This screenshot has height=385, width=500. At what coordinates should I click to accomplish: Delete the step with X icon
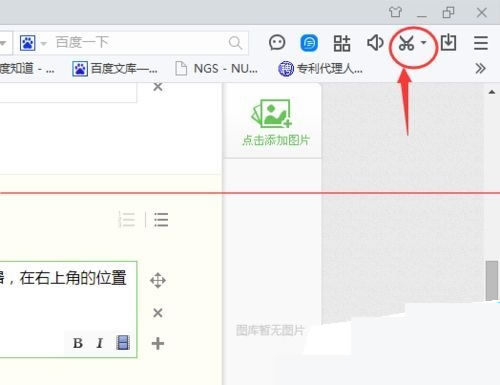tap(158, 313)
